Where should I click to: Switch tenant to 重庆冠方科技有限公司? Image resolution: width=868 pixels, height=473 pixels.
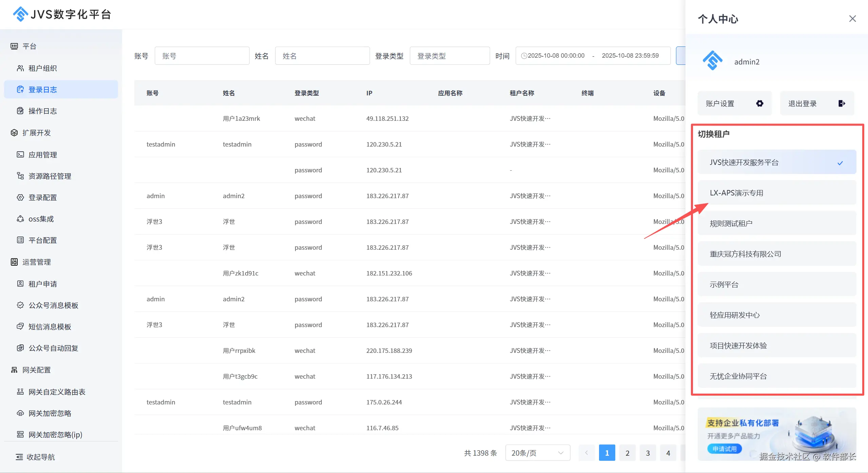click(777, 254)
